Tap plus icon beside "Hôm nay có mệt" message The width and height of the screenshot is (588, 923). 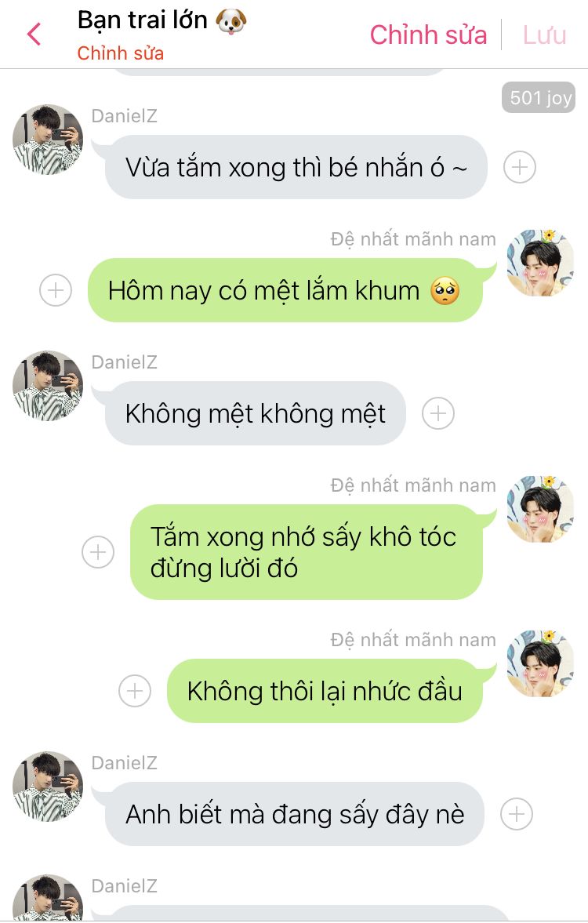coord(56,290)
